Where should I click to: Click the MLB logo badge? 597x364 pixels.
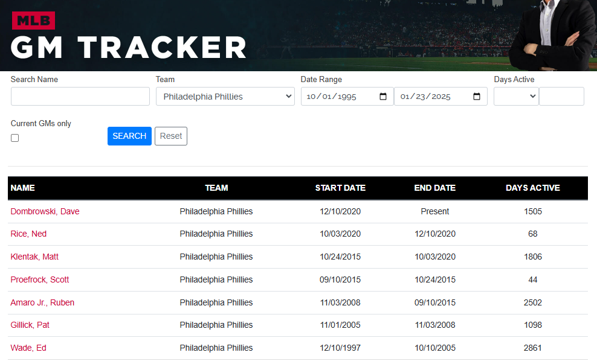click(33, 21)
